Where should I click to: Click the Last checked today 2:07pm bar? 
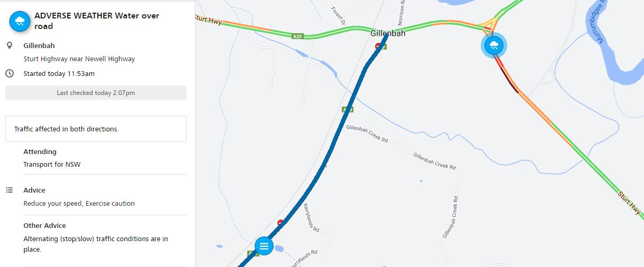click(96, 93)
